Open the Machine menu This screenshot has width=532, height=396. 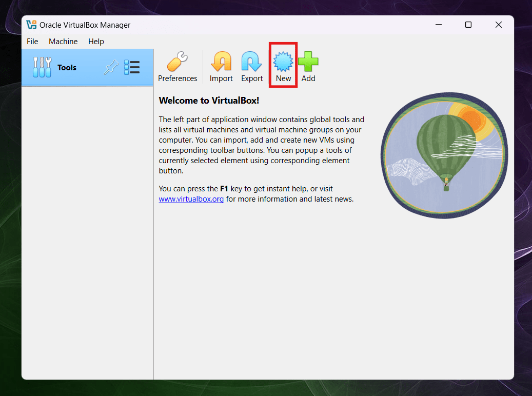click(x=63, y=42)
